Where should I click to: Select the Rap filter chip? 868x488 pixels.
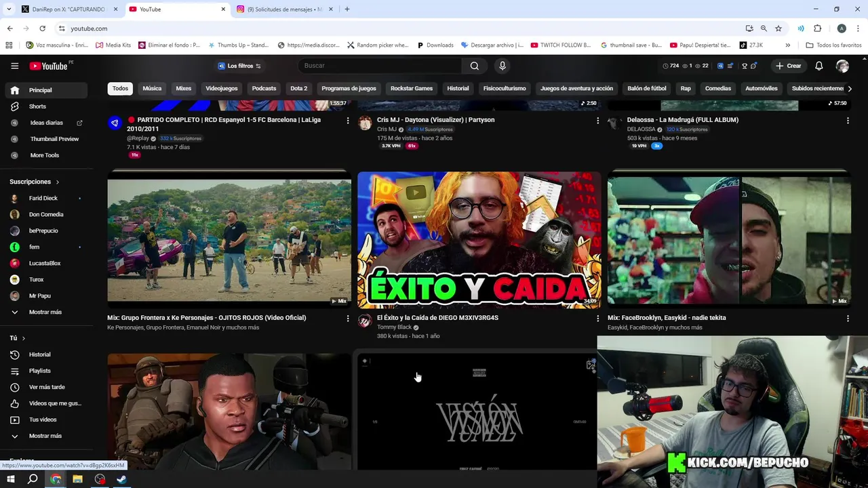pyautogui.click(x=686, y=89)
